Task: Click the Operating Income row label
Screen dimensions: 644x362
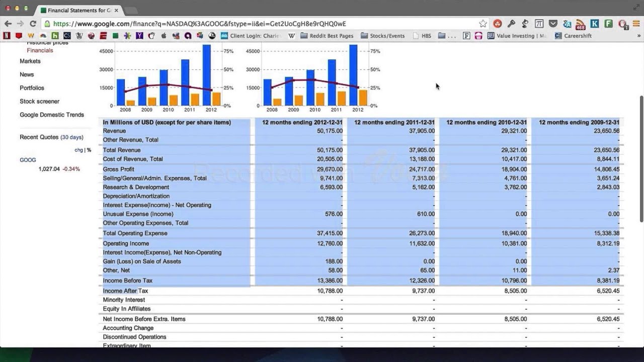Action: (126, 243)
